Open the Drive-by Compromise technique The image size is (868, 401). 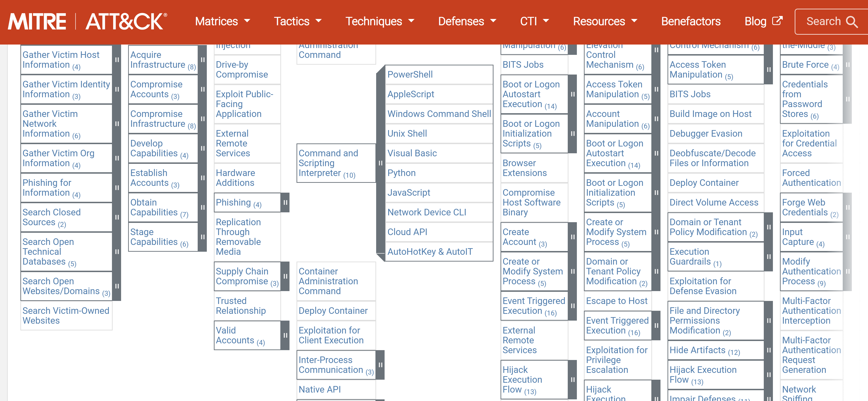click(242, 69)
